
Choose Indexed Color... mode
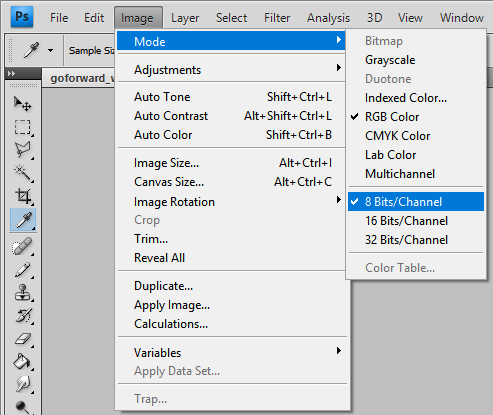(416, 98)
